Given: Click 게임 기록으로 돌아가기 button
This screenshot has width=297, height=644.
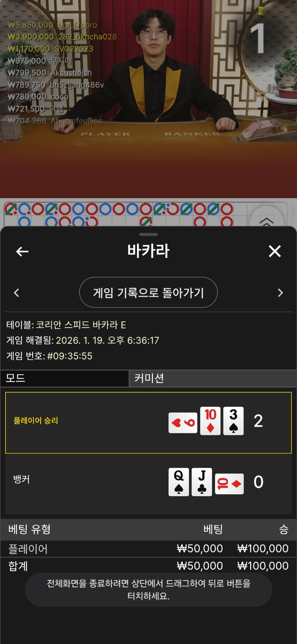Looking at the screenshot, I should point(148,292).
